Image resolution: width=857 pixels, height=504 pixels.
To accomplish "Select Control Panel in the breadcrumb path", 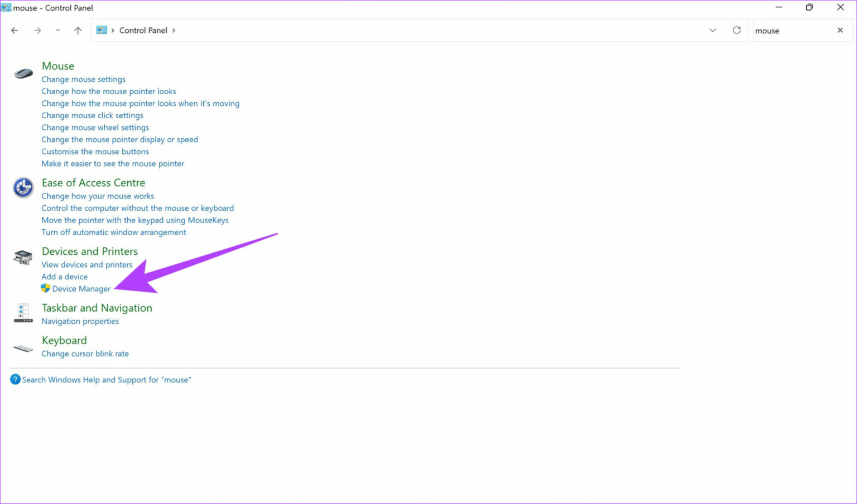I will click(x=144, y=30).
